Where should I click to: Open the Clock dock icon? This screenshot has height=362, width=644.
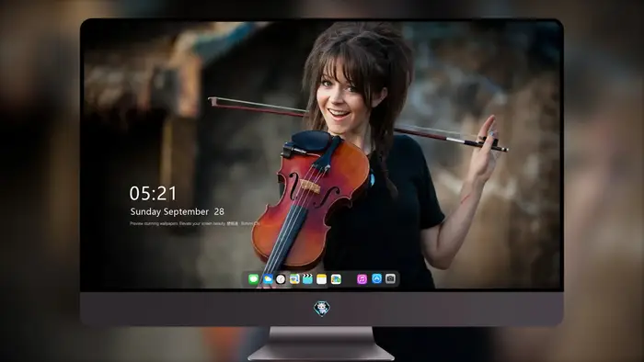pos(281,279)
